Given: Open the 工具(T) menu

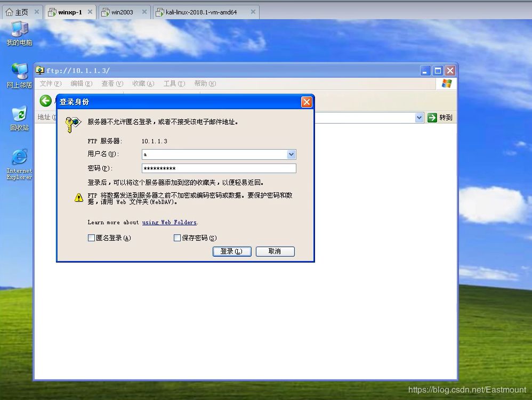Looking at the screenshot, I should [x=174, y=84].
